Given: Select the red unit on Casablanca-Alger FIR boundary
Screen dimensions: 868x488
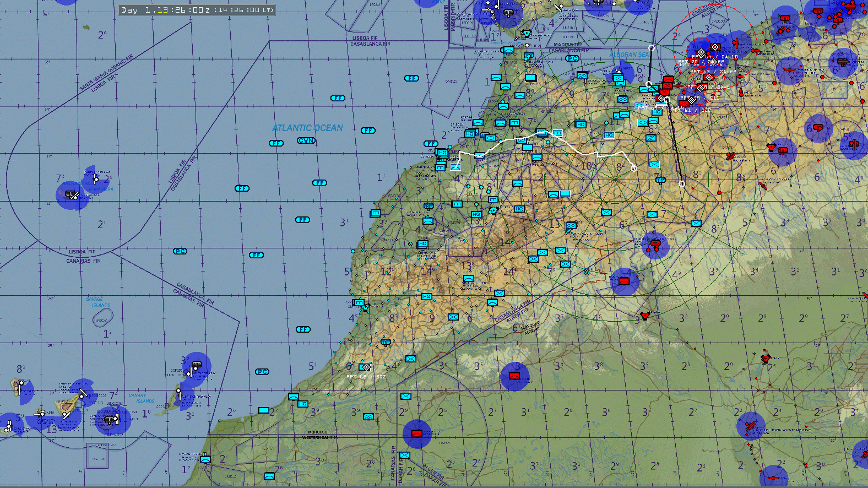Looking at the screenshot, I should click(645, 316).
